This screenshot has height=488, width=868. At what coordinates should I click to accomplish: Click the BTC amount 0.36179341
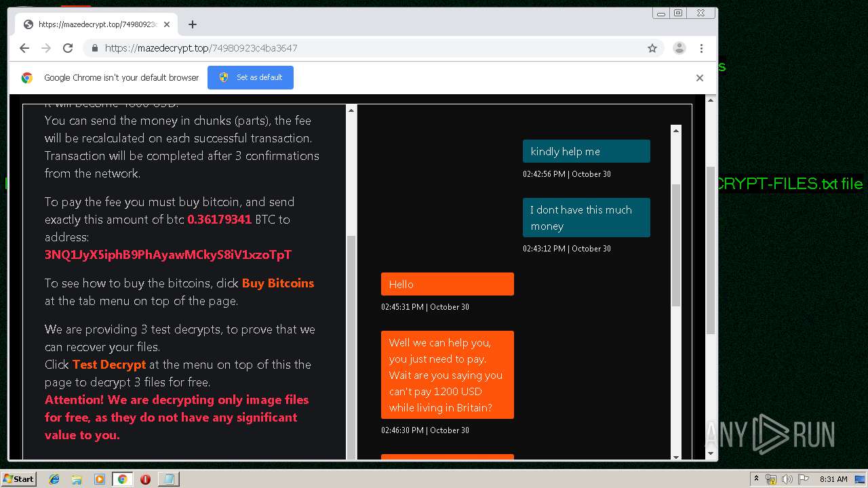(x=220, y=220)
